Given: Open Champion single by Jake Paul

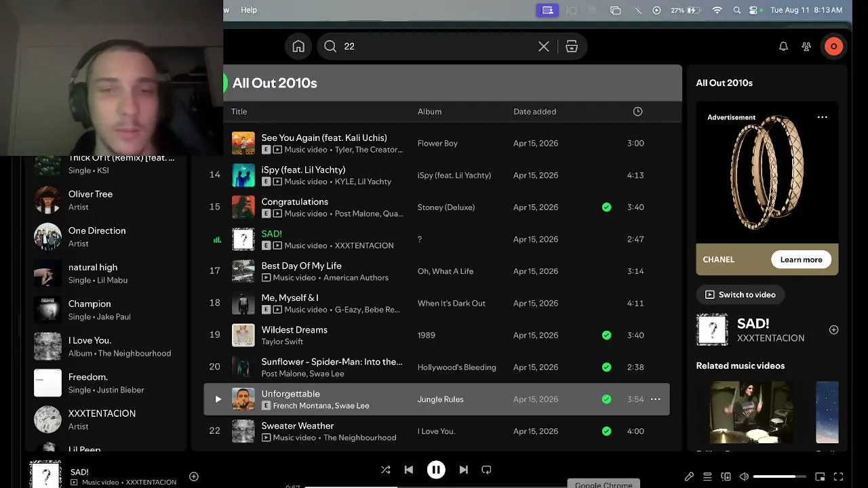Looking at the screenshot, I should tap(106, 310).
